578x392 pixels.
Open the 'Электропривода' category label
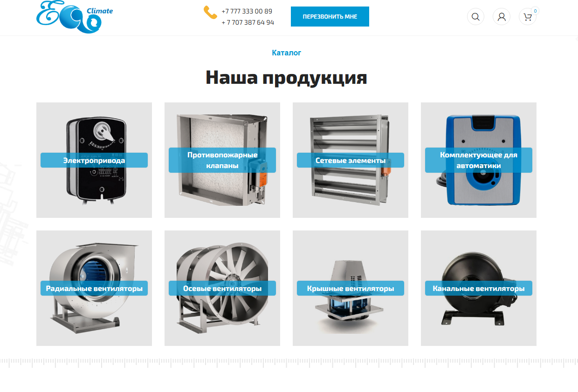94,160
